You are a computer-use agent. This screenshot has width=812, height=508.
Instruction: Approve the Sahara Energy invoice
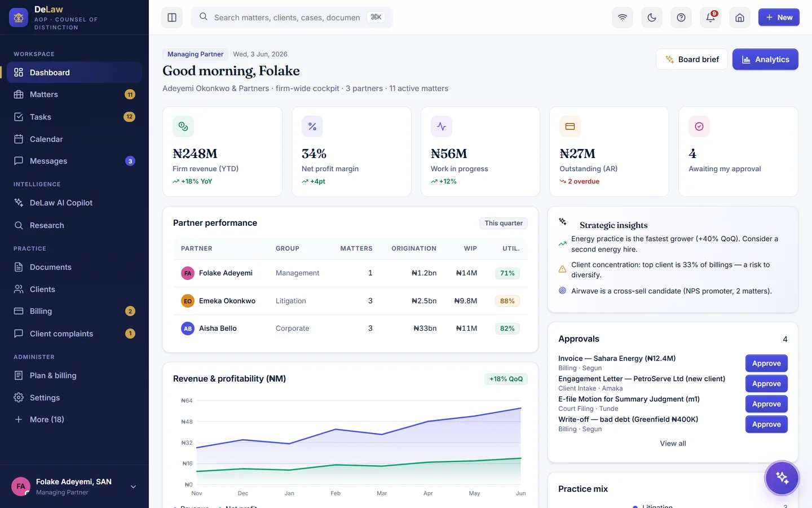coord(766,364)
